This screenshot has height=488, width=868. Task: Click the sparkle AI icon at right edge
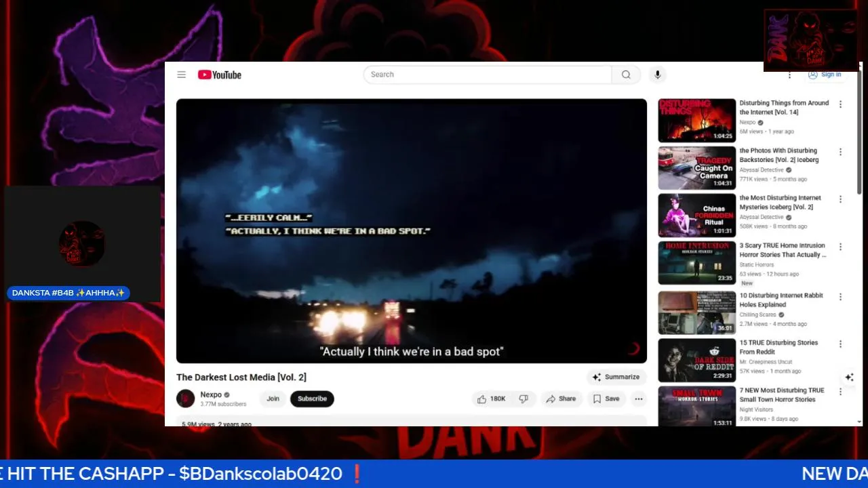849,377
